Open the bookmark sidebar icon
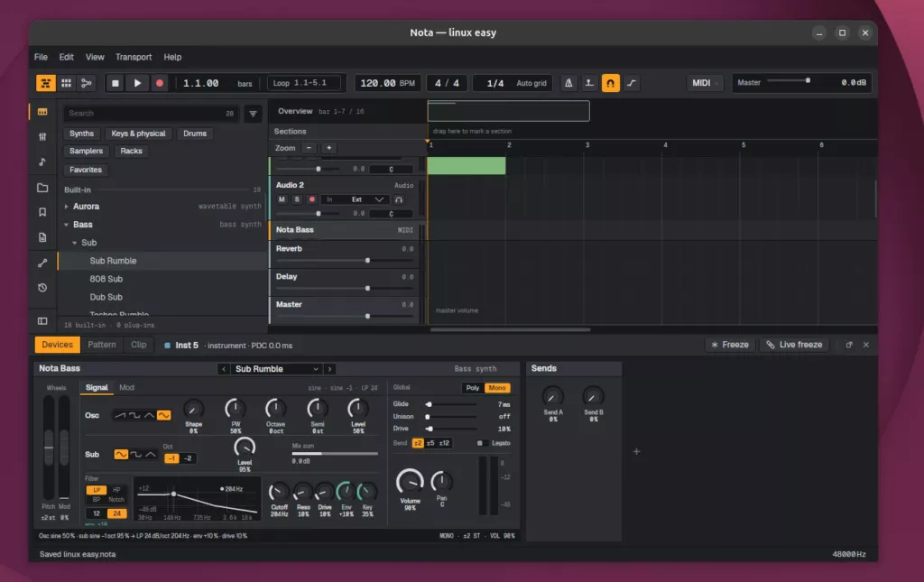The width and height of the screenshot is (924, 582). click(x=42, y=212)
